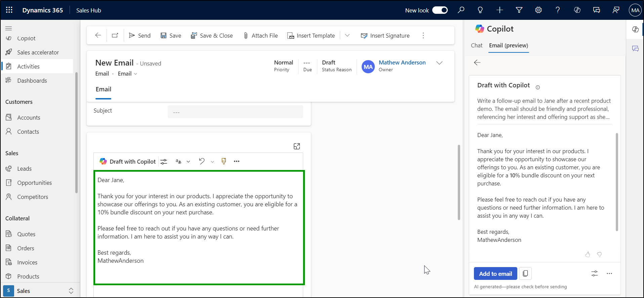
Task: Click Attach File
Action: [260, 36]
